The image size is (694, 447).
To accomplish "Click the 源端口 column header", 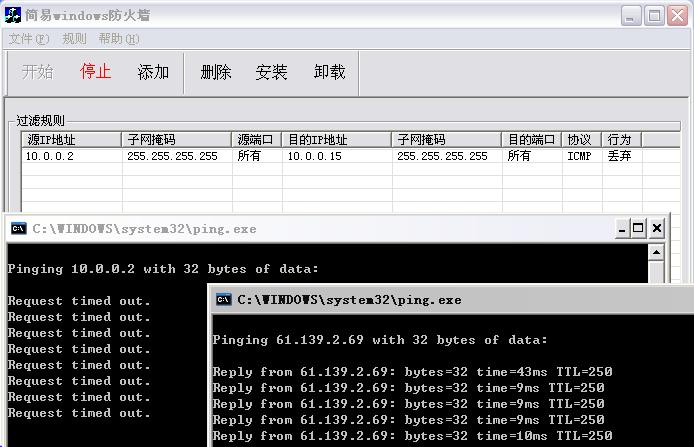I will (257, 140).
